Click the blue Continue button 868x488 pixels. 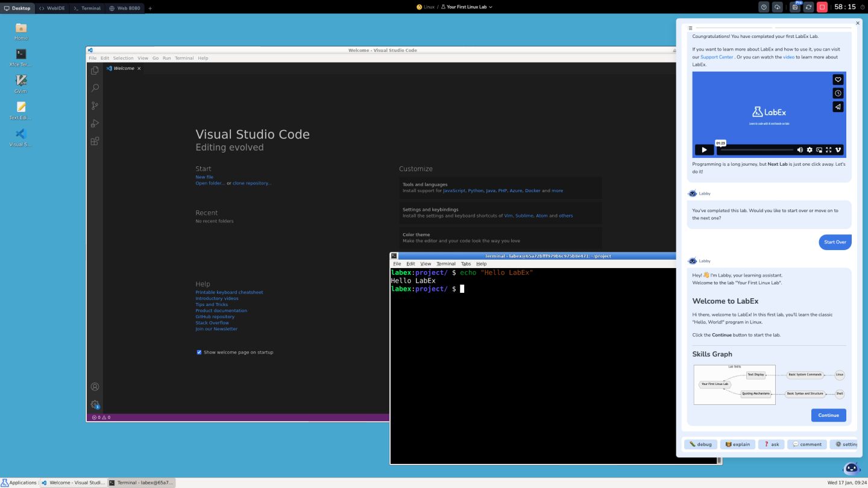coord(828,415)
